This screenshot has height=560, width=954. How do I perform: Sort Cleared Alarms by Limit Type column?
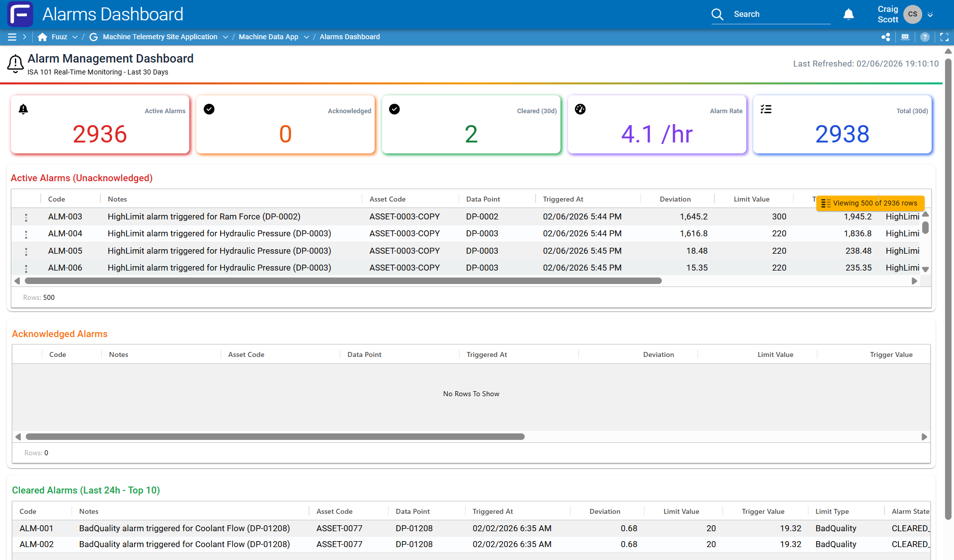(x=832, y=511)
